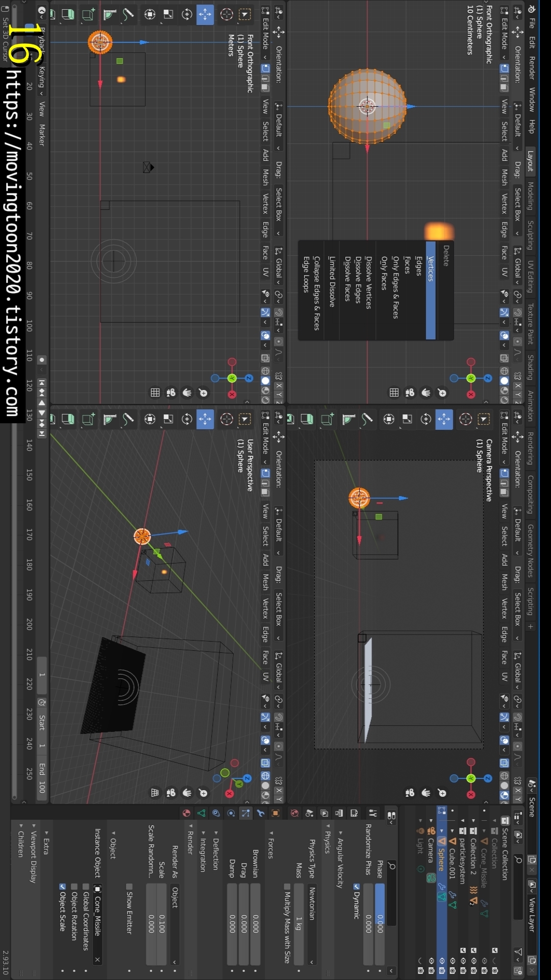Adjust Brownian force slider
This screenshot has height=980, width=551.
coord(256,924)
